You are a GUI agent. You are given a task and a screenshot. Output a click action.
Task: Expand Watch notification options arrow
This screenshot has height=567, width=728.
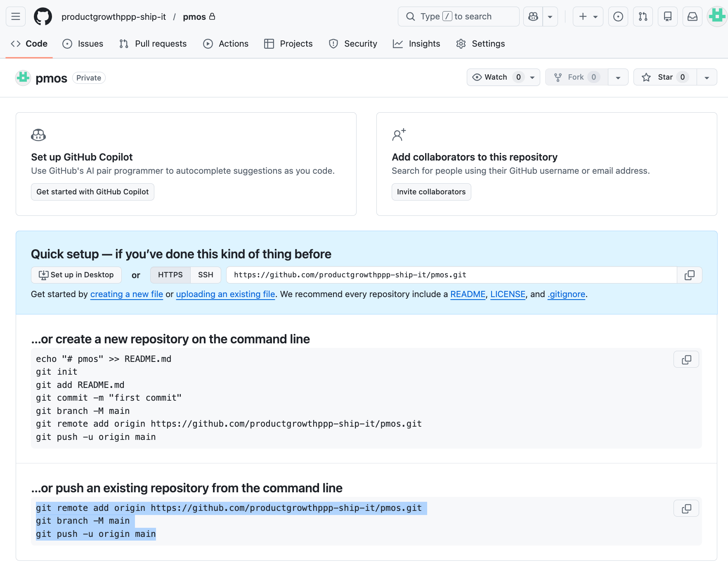[x=532, y=77]
